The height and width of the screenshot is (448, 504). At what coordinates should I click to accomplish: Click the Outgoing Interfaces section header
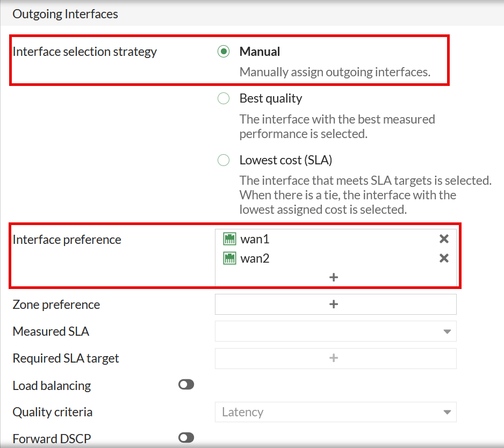click(66, 14)
